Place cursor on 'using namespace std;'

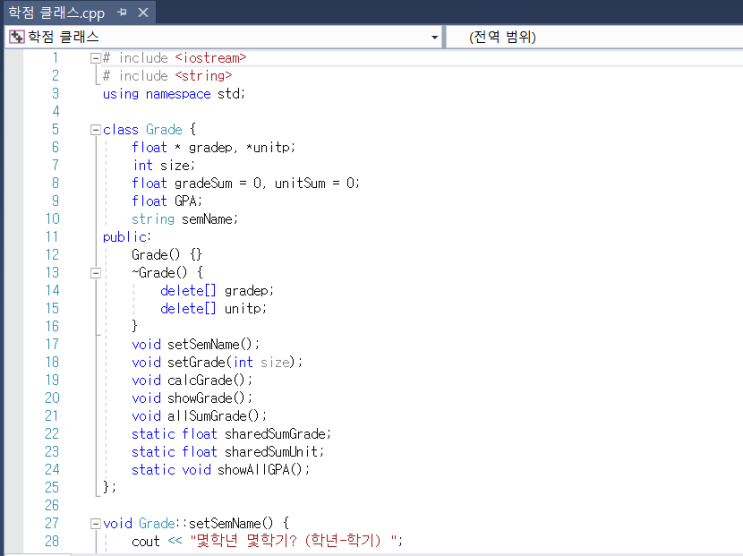[174, 94]
